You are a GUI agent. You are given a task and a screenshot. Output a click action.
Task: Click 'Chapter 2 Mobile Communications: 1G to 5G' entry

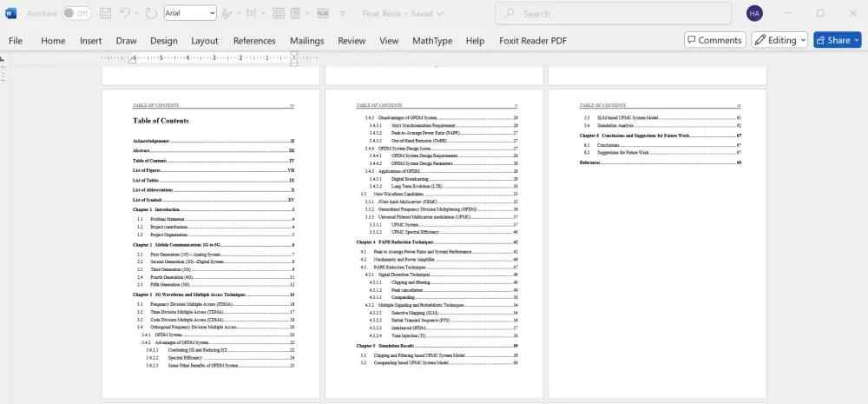click(x=214, y=244)
